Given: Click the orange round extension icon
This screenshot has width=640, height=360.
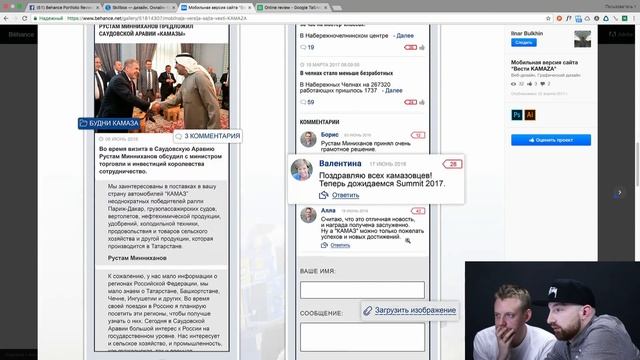Looking at the screenshot, I should (559, 18).
